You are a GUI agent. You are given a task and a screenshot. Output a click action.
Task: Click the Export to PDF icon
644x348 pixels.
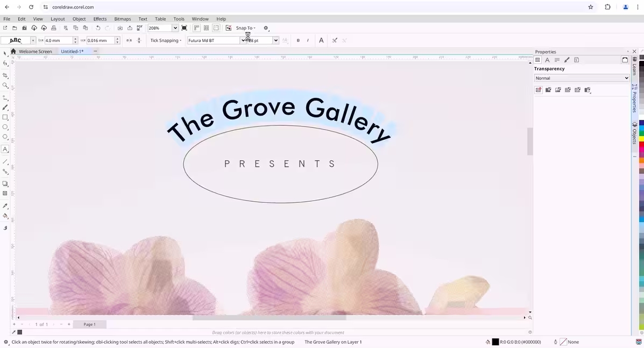[139, 28]
